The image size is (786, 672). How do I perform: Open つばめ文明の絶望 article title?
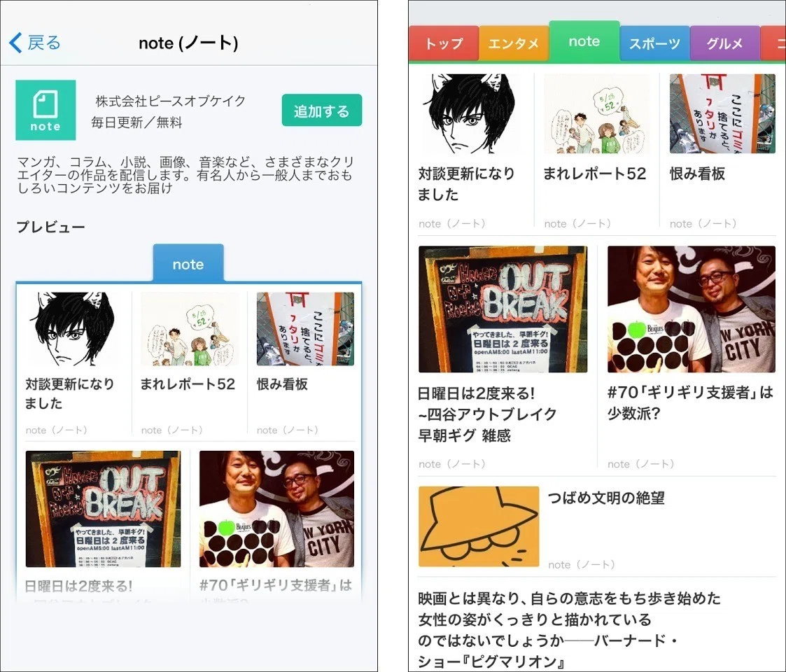606,498
